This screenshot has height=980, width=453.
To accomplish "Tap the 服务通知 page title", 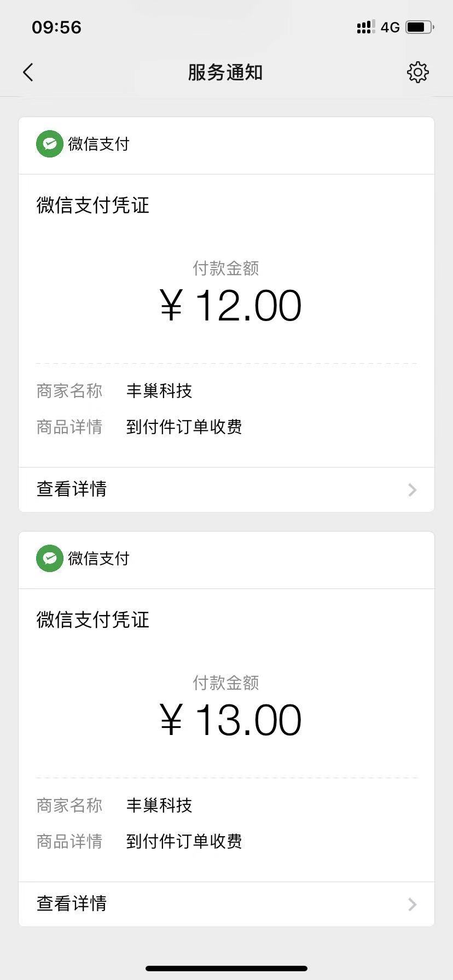I will [225, 72].
